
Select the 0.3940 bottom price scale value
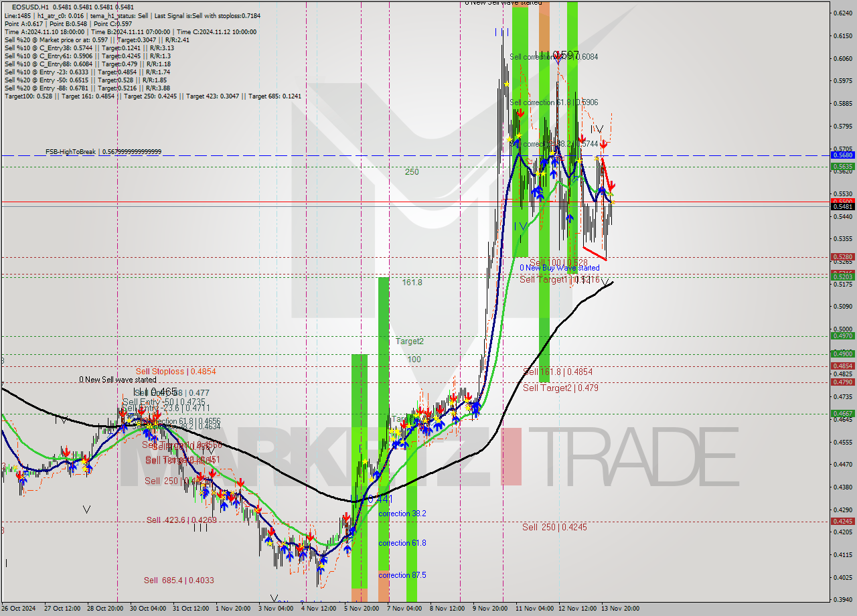point(842,600)
